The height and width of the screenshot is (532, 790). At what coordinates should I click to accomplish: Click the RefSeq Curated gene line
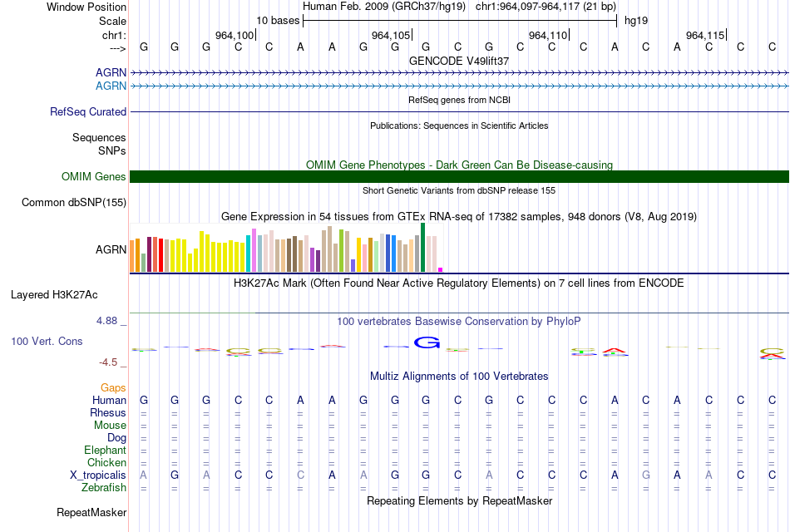[x=459, y=112]
